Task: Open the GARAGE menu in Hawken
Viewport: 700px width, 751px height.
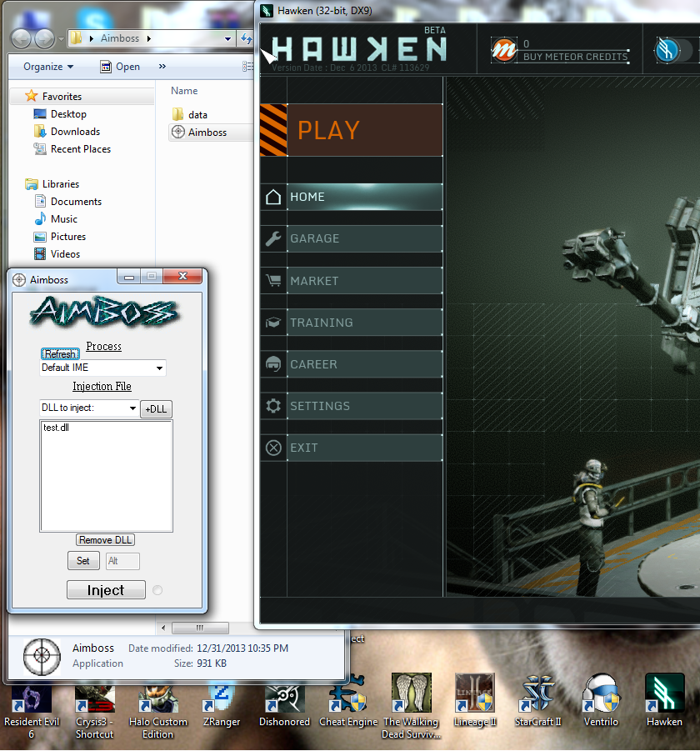Action: (365, 238)
